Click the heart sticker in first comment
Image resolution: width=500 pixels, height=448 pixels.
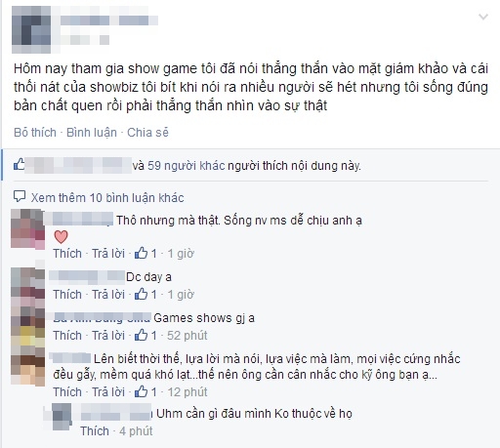[x=61, y=237]
